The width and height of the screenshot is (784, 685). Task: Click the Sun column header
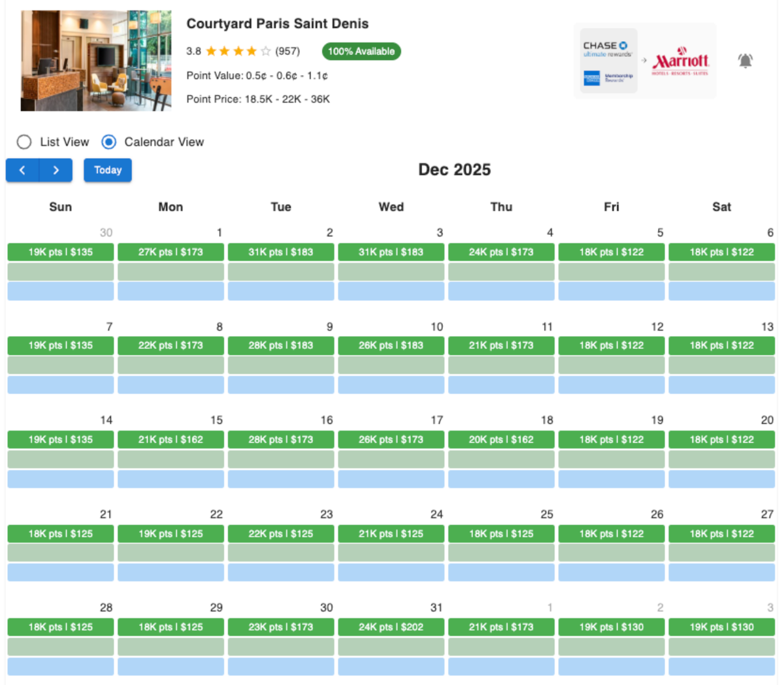point(60,207)
